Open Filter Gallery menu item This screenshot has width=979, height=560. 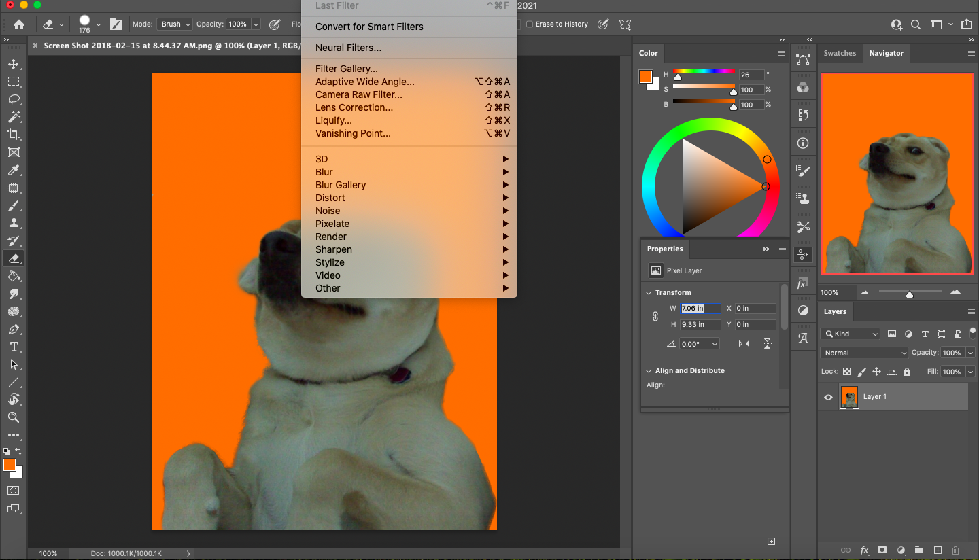(x=409, y=69)
